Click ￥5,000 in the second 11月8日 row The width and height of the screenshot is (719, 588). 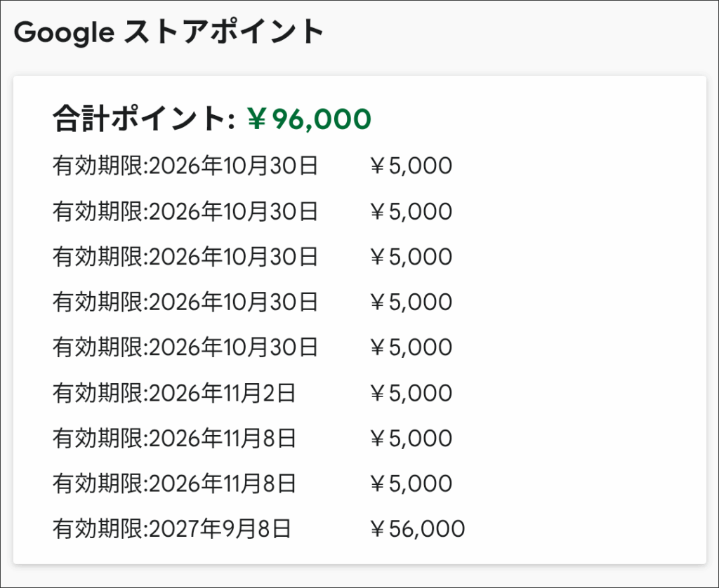[x=410, y=483]
